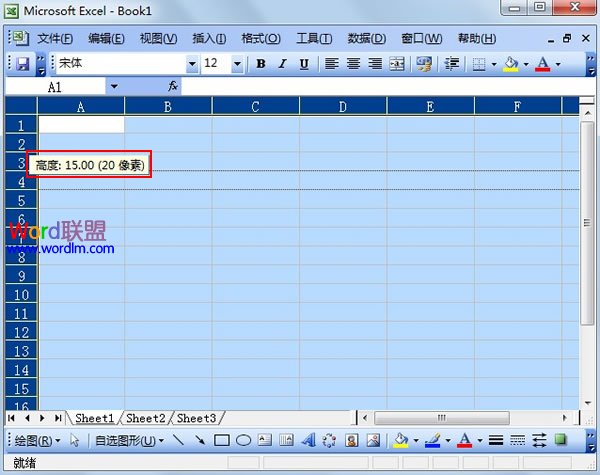Screen dimensions: 600x475
Task: Open font name dropdown
Action: coord(192,64)
